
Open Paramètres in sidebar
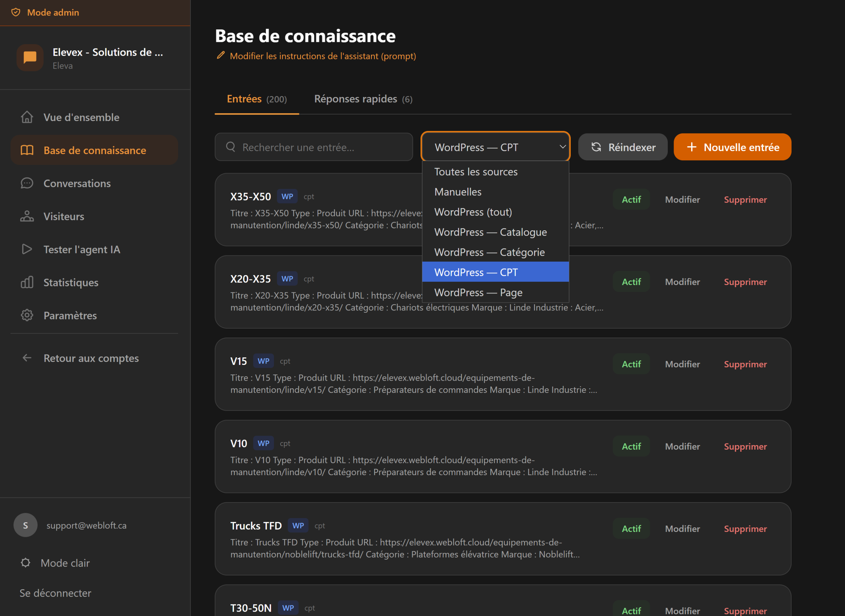click(x=94, y=315)
